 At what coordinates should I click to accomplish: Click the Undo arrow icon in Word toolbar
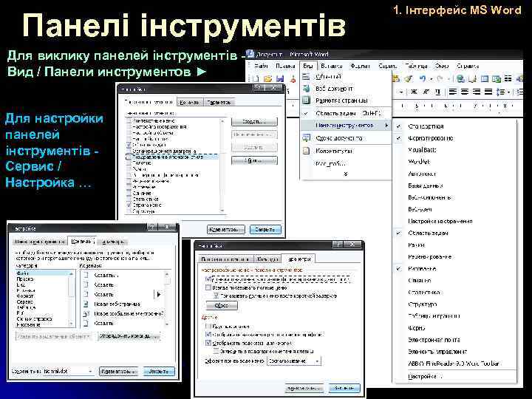click(x=423, y=79)
